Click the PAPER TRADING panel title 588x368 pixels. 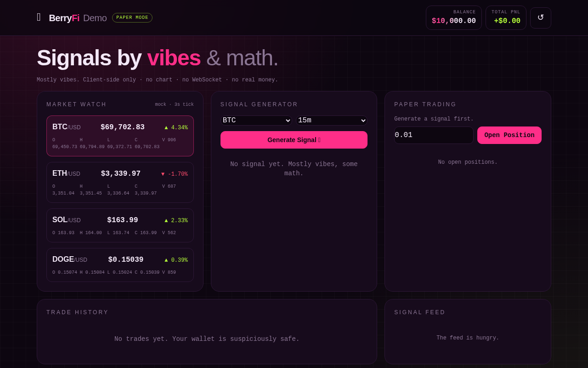pos(425,104)
